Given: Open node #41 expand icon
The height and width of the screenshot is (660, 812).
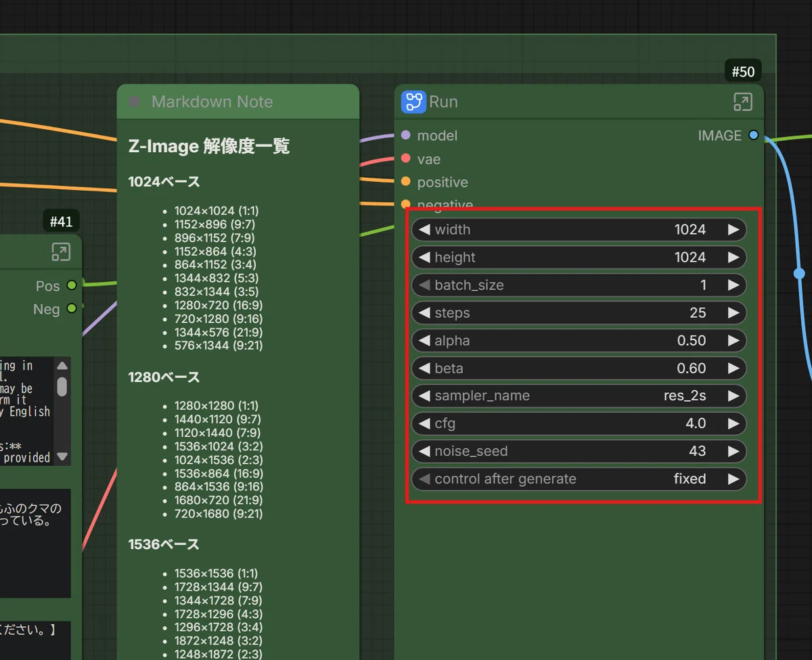Looking at the screenshot, I should (61, 252).
